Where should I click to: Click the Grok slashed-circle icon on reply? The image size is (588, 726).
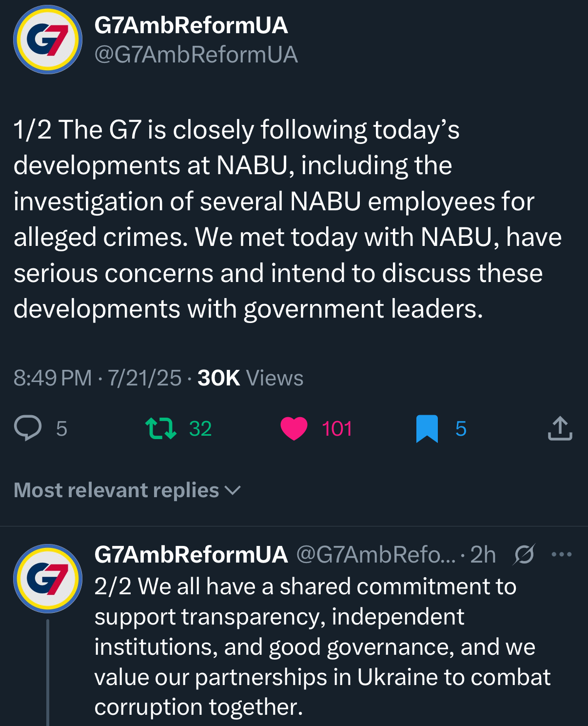524,555
